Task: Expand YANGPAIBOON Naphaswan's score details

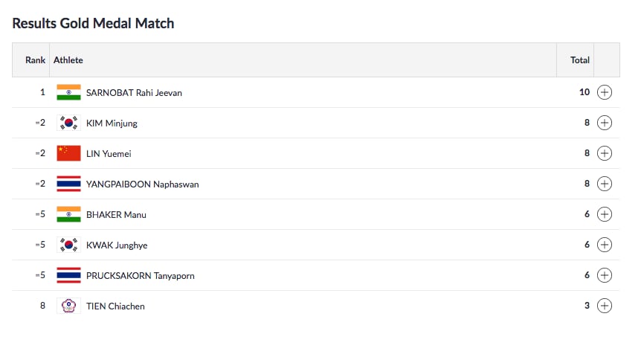Action: 605,184
